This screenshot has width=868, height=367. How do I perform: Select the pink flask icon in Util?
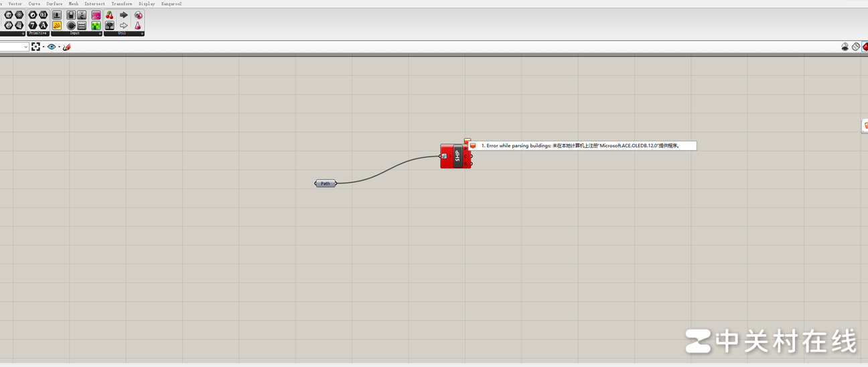(x=138, y=25)
